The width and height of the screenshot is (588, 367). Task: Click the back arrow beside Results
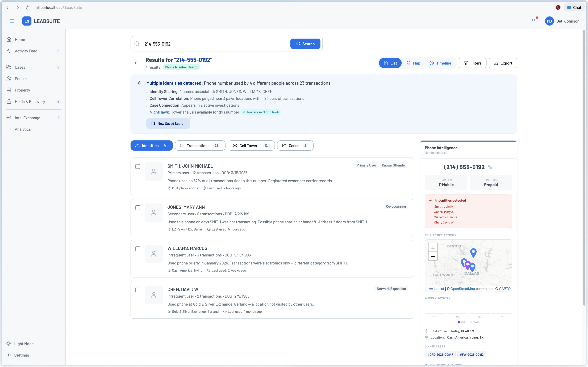[x=136, y=63]
